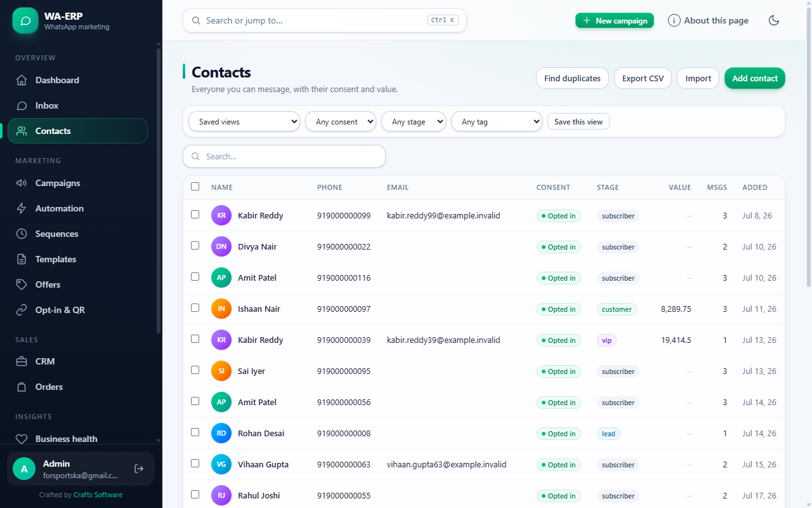The height and width of the screenshot is (508, 812).
Task: Focus the contacts Search field
Action: pos(284,156)
